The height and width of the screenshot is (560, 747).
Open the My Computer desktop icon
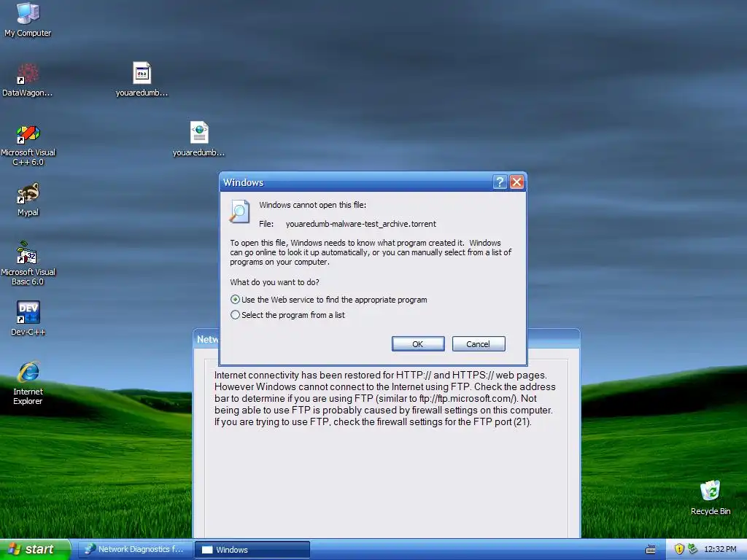tap(28, 19)
